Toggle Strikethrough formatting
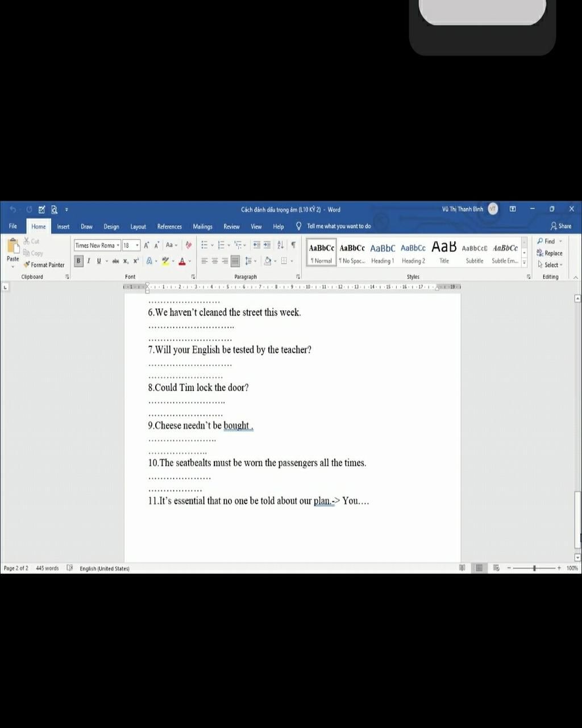The height and width of the screenshot is (728, 582). coord(115,261)
